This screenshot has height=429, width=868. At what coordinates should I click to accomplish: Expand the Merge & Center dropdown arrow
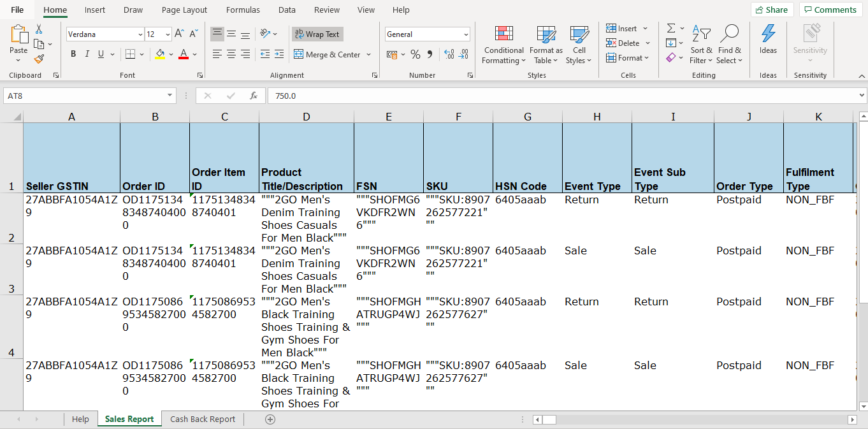[368, 55]
